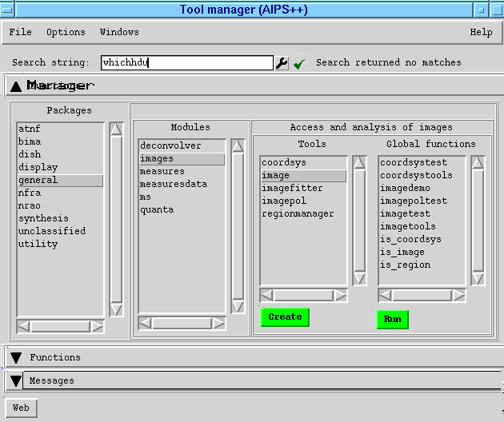Select the dish package

coord(61,154)
